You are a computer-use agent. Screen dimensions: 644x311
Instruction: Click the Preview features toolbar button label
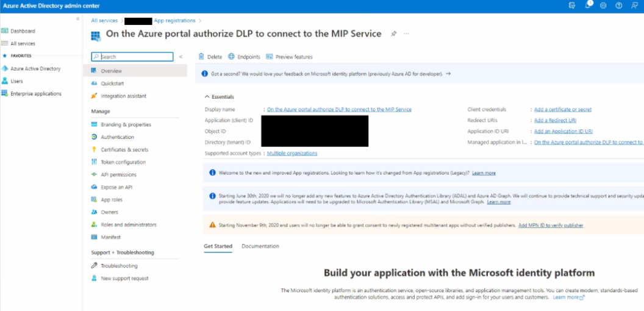click(x=294, y=57)
